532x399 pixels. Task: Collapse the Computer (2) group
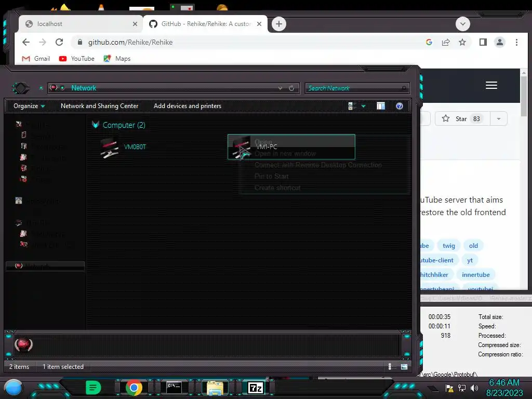pyautogui.click(x=96, y=125)
